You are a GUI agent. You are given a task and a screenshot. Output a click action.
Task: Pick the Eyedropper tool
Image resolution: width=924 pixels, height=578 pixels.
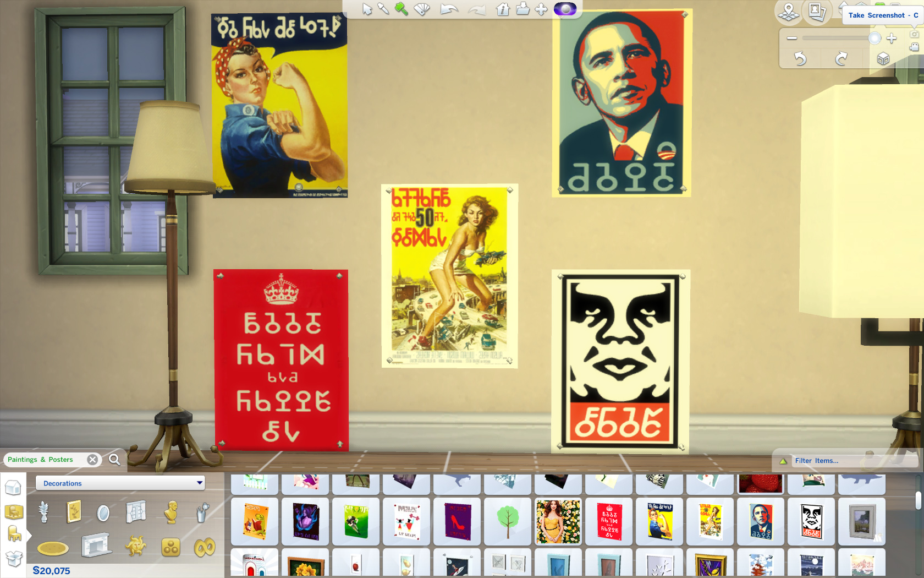point(383,9)
